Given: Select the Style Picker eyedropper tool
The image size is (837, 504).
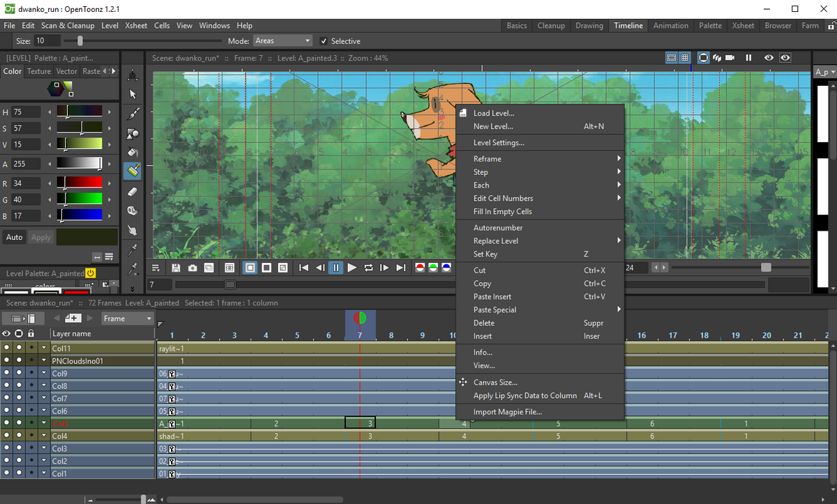Looking at the screenshot, I should pyautogui.click(x=133, y=250).
